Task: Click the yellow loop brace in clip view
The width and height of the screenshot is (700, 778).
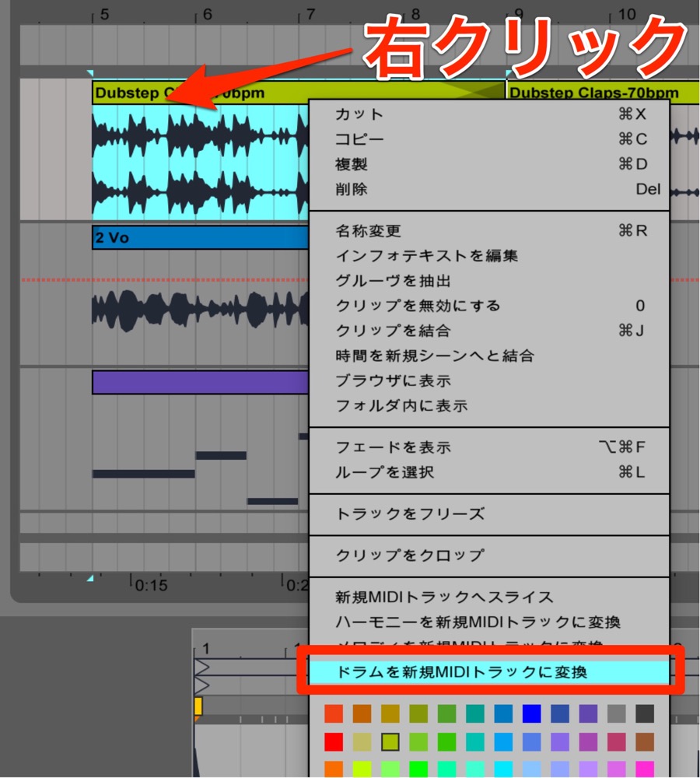Action: [198, 706]
